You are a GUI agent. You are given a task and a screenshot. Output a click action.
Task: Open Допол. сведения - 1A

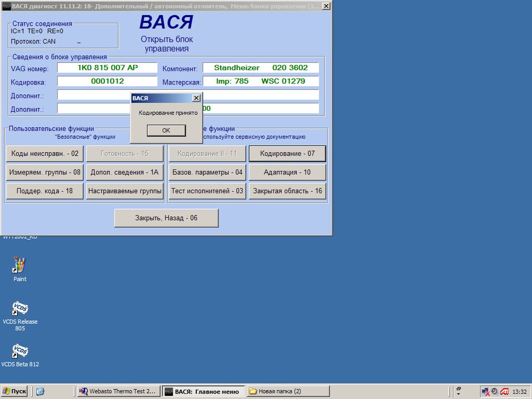click(x=125, y=172)
